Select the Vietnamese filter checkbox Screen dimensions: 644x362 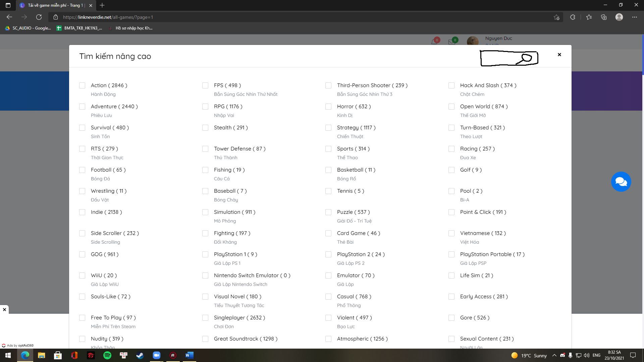451,233
